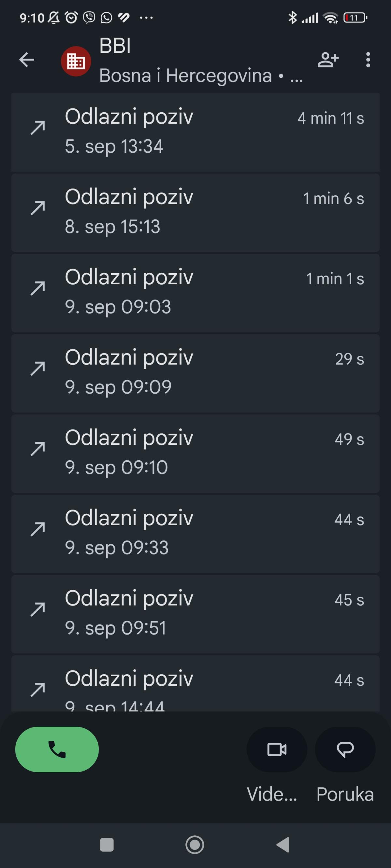
Task: Tap the partially visible 14:44 call entry
Action: (195, 684)
